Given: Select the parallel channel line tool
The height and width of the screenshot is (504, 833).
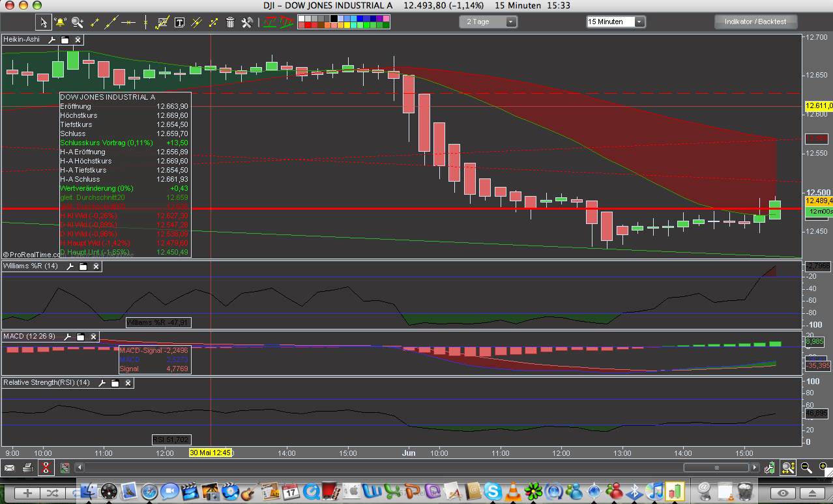Looking at the screenshot, I should click(196, 22).
